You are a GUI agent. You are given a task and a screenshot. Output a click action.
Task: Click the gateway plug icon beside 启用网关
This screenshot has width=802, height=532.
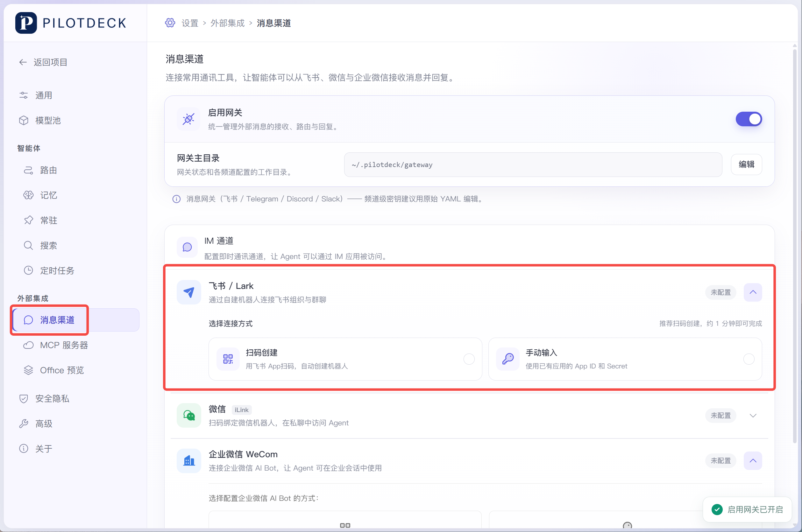188,119
